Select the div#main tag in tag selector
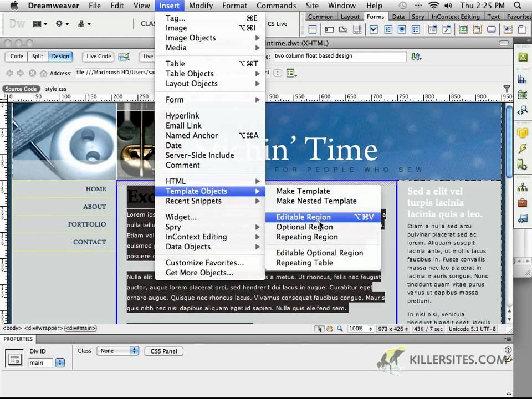This screenshot has height=399, width=532. coord(80,328)
